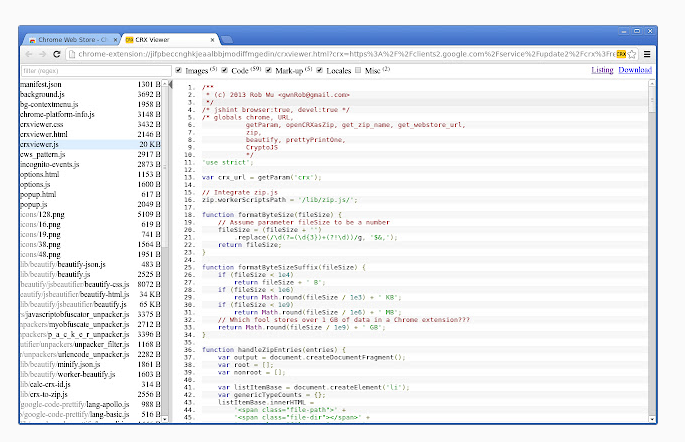Open lang-apollo.js file
This screenshot has height=442, width=685.
(x=90, y=405)
